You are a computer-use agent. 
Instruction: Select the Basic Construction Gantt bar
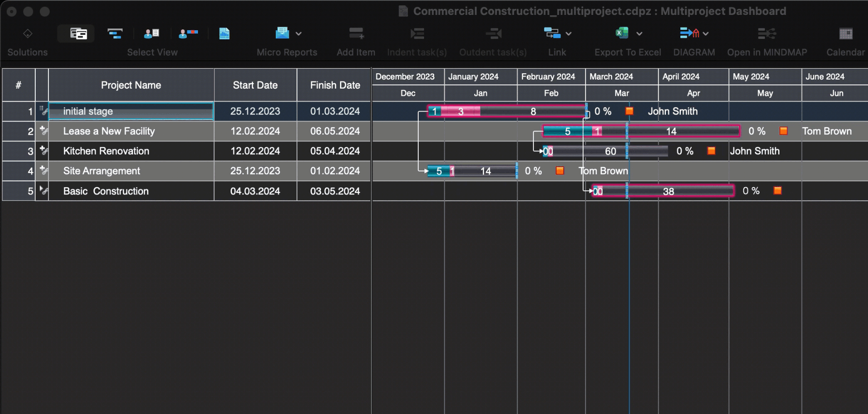pos(662,191)
